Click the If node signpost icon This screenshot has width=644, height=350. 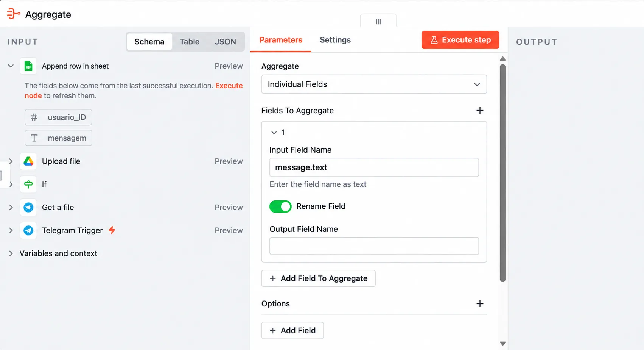tap(28, 184)
